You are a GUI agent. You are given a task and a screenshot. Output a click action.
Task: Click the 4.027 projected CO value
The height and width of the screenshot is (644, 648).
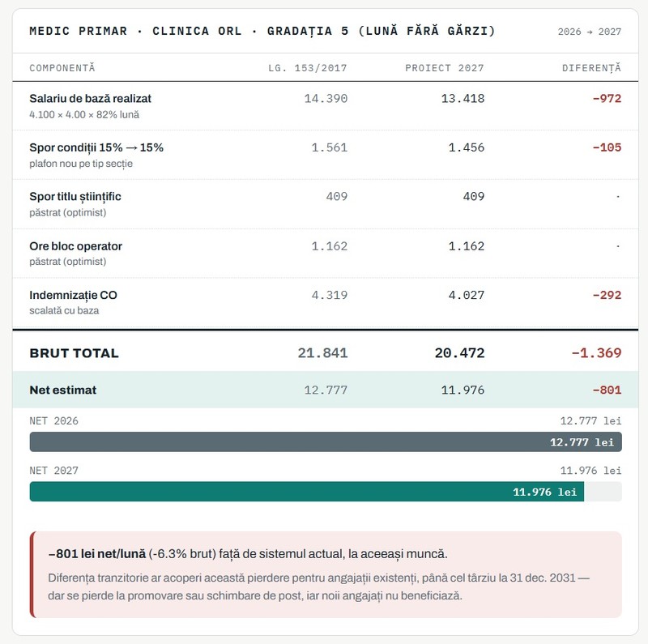(x=467, y=295)
